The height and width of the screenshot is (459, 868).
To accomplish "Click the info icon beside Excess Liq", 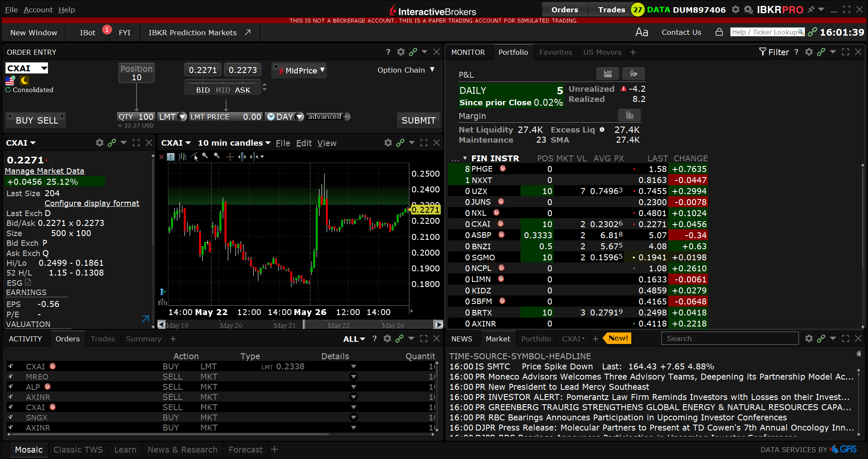I will click(602, 130).
